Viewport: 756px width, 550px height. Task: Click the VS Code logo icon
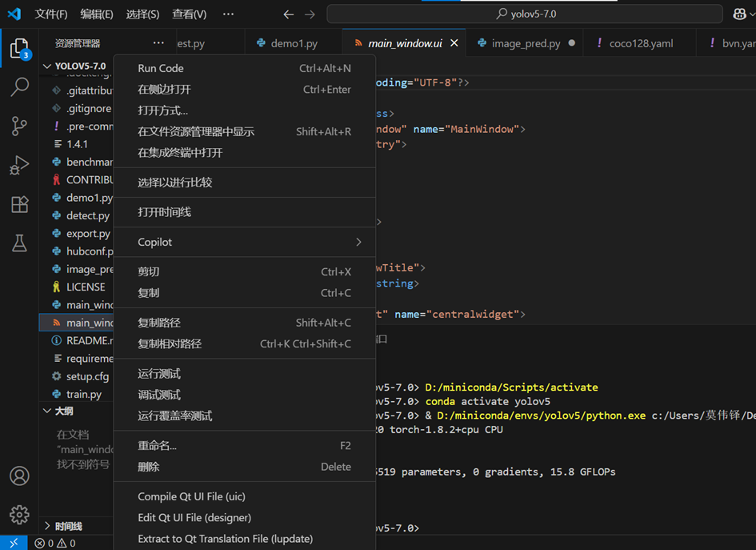tap(14, 14)
